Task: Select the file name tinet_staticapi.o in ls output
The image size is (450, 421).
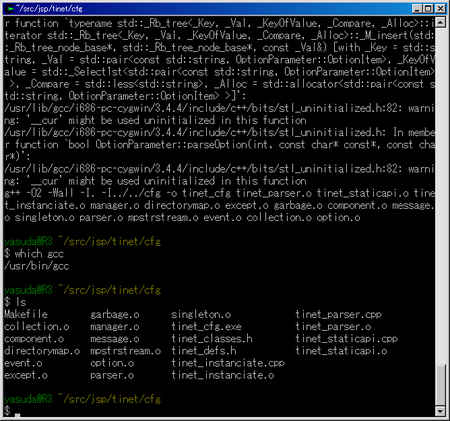Action: point(341,351)
